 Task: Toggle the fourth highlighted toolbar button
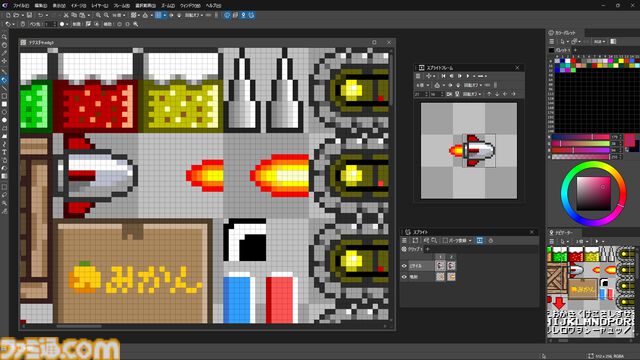tap(251, 15)
